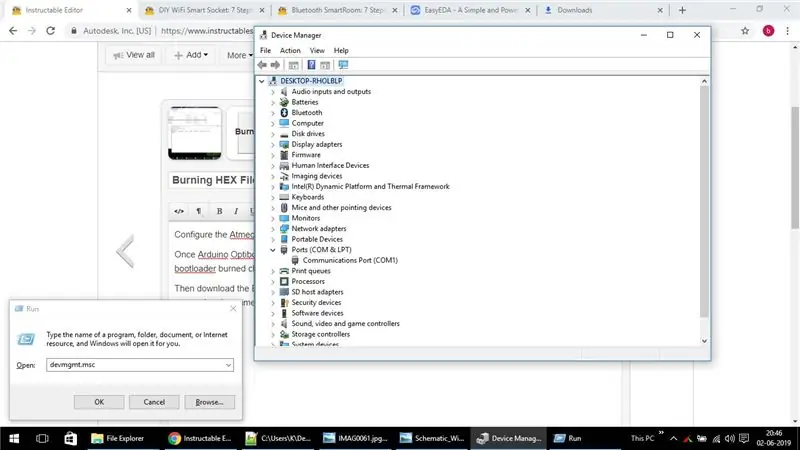Select the step thumbnail image in editor
This screenshot has width=800, height=450.
point(195,133)
